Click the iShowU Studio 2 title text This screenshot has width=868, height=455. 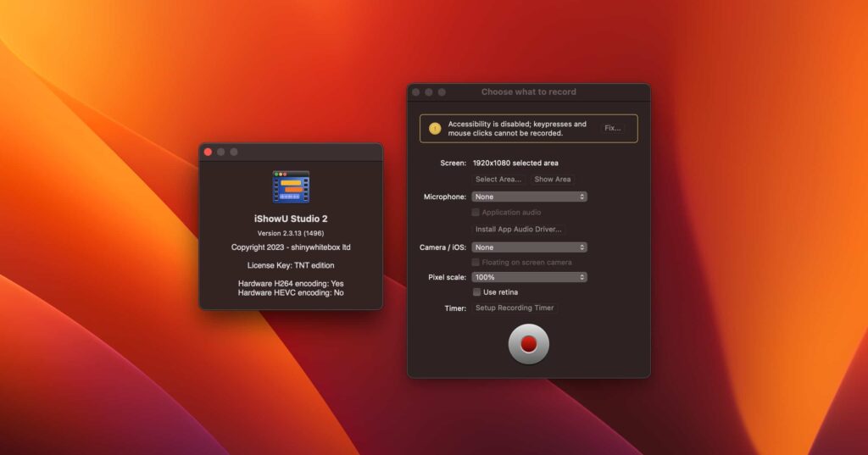[x=291, y=219]
